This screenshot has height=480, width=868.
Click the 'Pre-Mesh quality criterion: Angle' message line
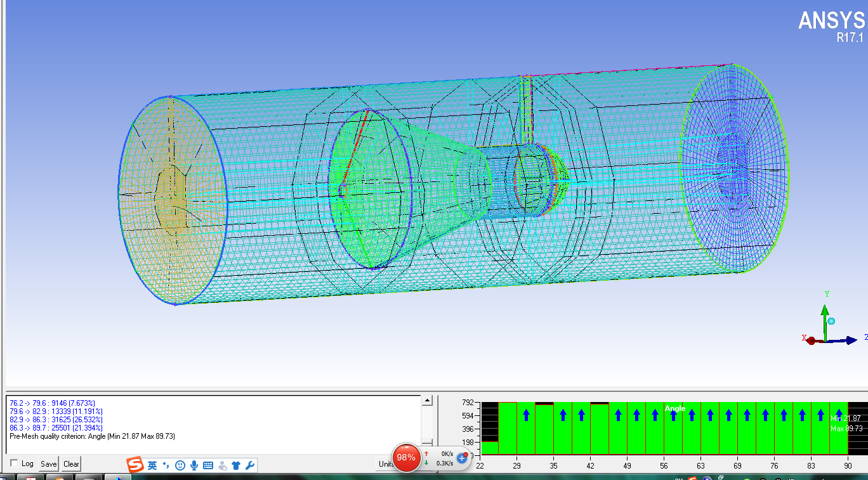[x=92, y=436]
